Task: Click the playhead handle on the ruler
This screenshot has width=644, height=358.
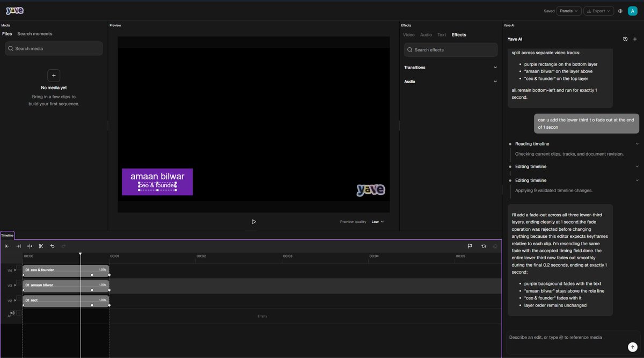Action: pyautogui.click(x=80, y=254)
